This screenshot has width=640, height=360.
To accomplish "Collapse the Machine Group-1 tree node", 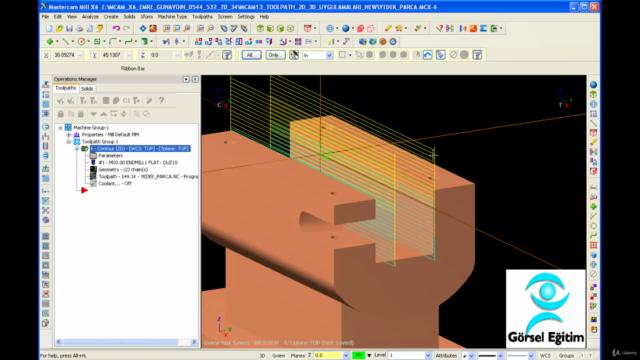I will [x=60, y=127].
